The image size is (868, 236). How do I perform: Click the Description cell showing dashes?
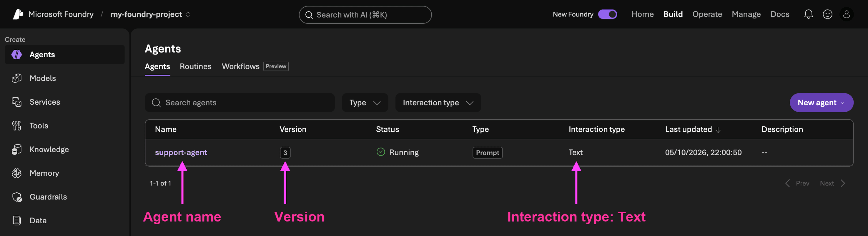point(764,153)
